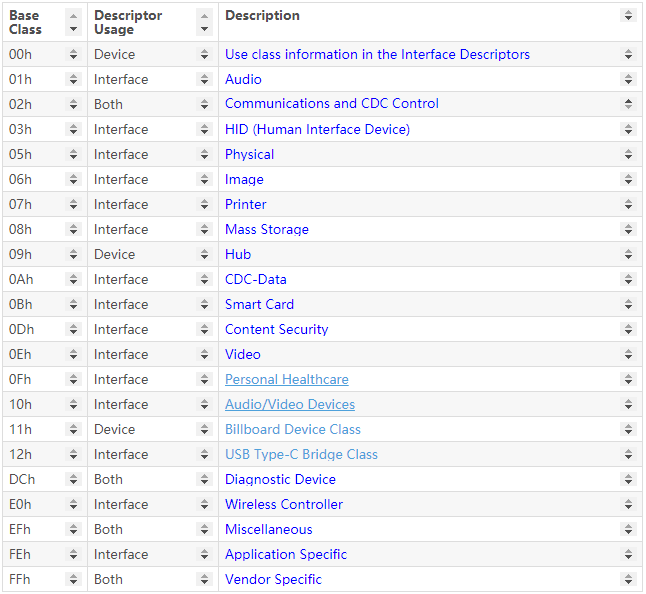Follow the Mass Storage link

[x=266, y=229]
